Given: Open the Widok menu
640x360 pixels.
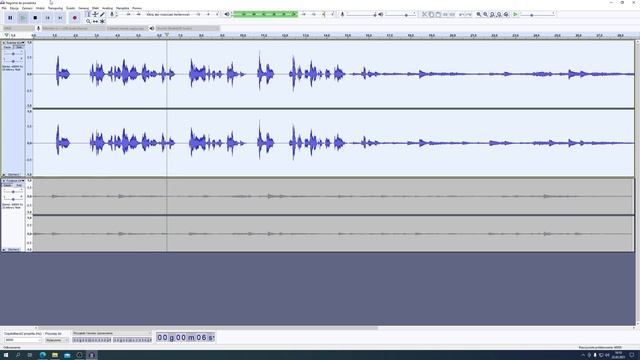Looking at the screenshot, I should (40, 8).
